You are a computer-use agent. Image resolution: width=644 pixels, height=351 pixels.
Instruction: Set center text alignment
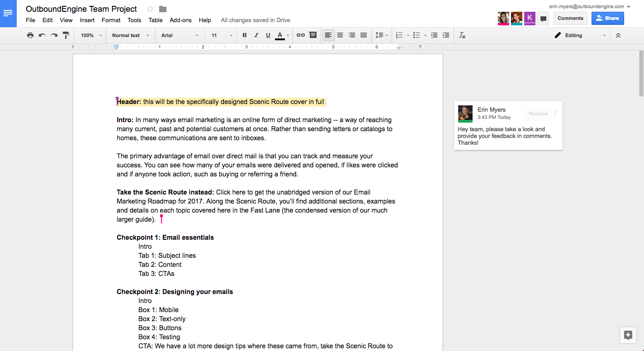[340, 35]
